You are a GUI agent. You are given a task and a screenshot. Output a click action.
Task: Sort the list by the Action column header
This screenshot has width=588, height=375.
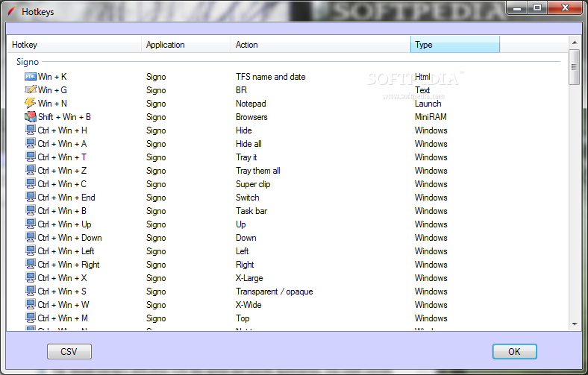pos(321,45)
